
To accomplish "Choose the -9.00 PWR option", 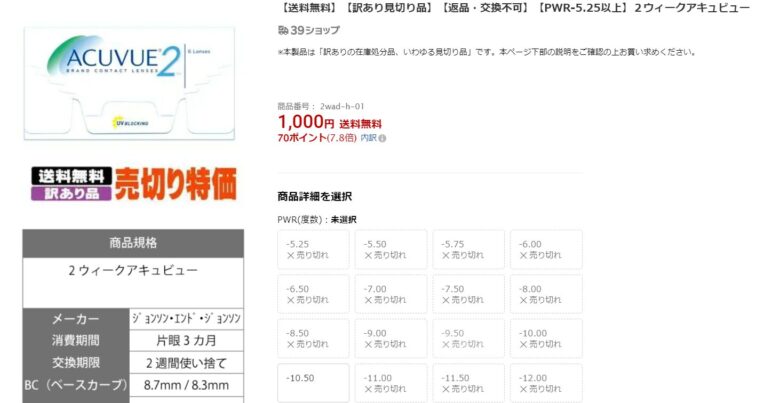I will click(x=391, y=338).
